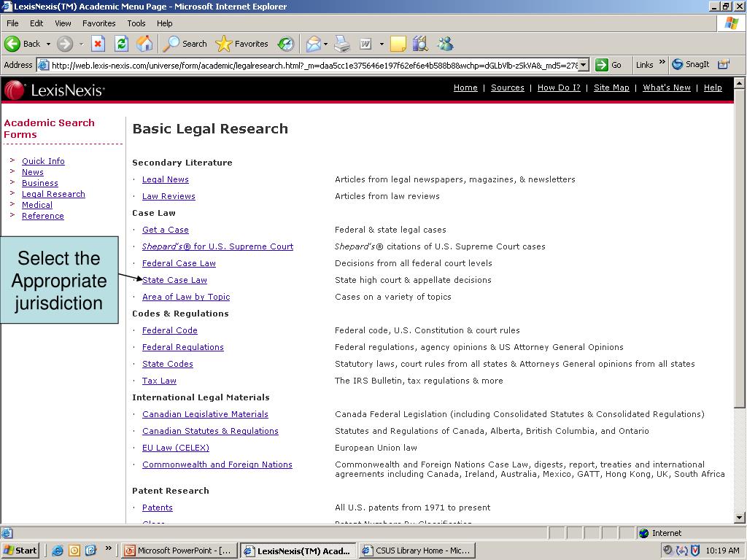
Task: Open the Federal Case Law link
Action: [179, 263]
